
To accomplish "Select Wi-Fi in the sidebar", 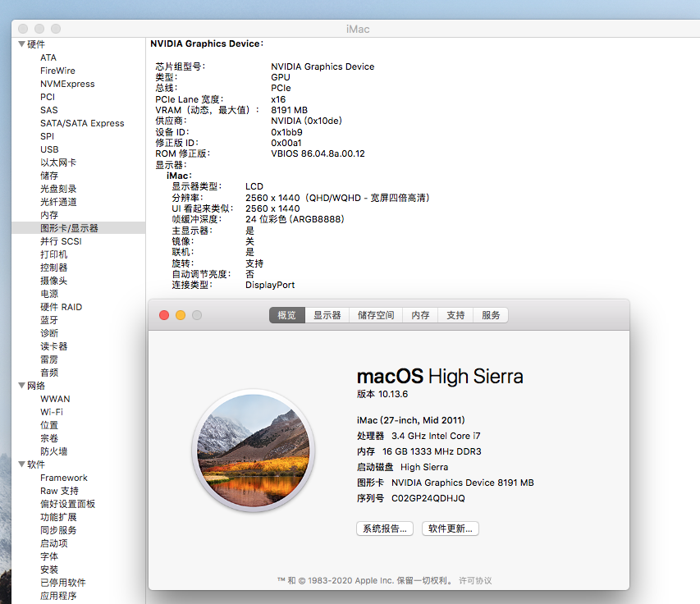I will pyautogui.click(x=52, y=412).
